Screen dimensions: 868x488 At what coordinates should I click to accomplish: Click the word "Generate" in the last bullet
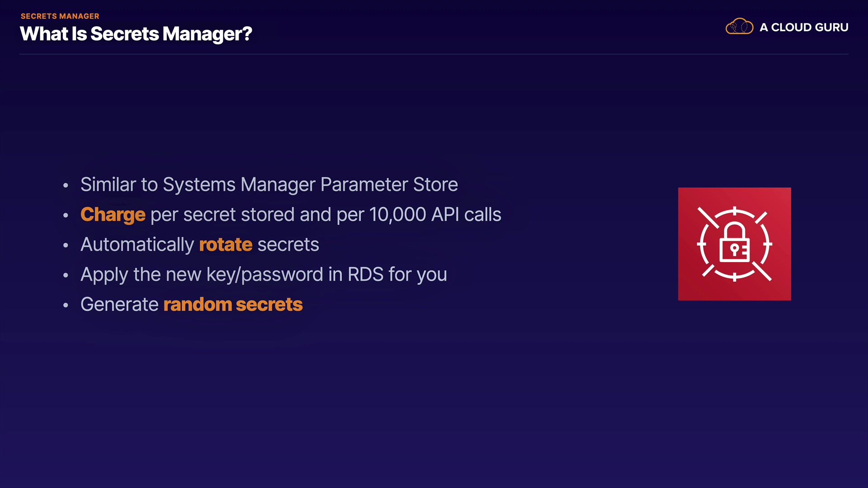point(119,305)
